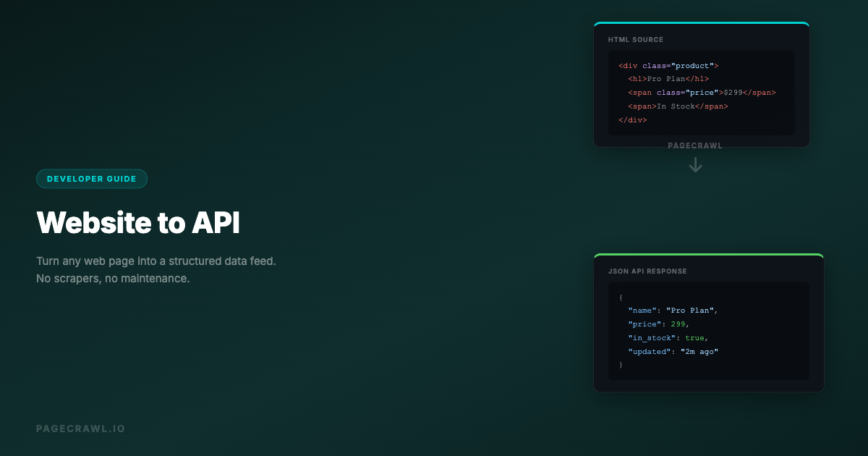
Task: Expand the JSON API RESPONSE panel
Action: click(708, 330)
